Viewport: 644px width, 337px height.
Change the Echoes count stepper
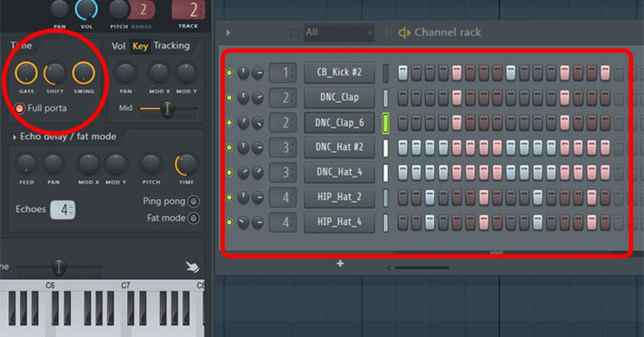tap(63, 210)
